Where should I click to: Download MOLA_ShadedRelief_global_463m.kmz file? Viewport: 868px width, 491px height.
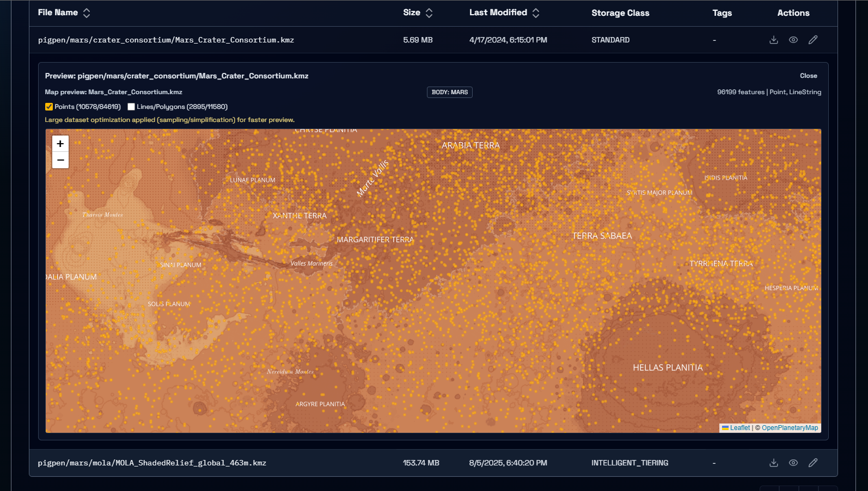tap(773, 463)
